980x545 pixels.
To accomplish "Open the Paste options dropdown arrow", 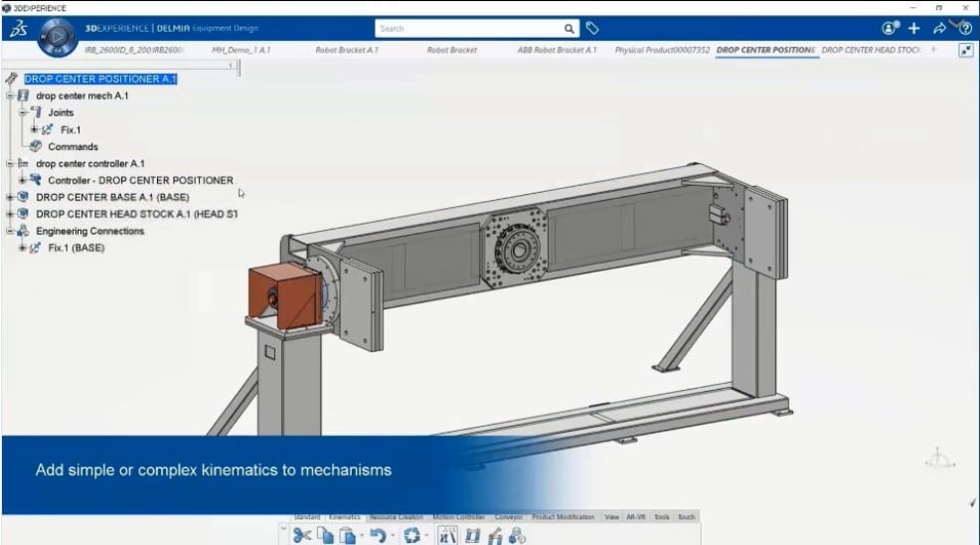I will tap(362, 536).
